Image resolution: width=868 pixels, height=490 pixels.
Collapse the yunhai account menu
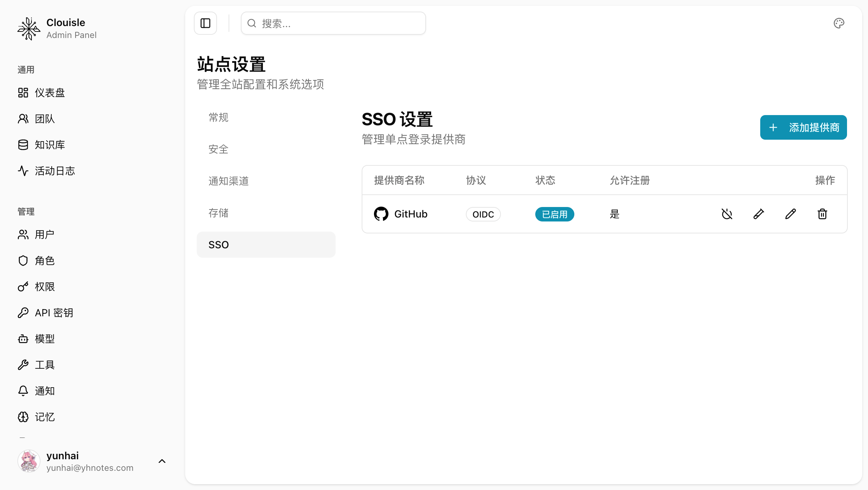pos(162,461)
